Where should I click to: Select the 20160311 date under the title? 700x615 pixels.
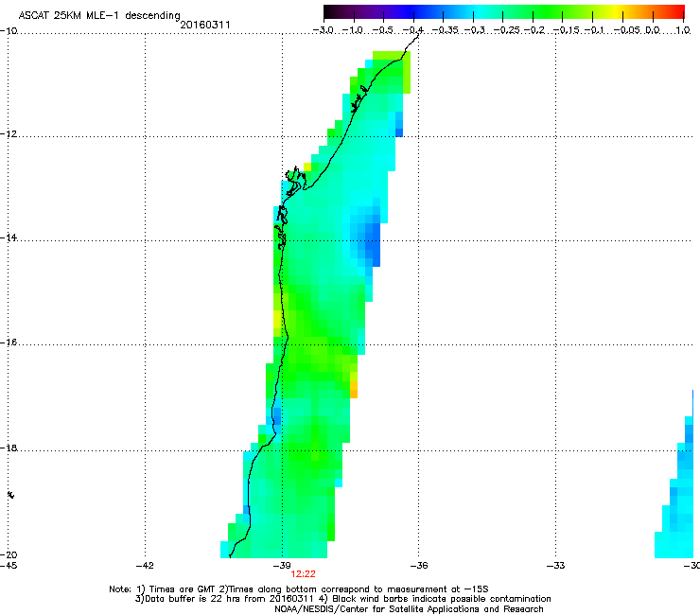coord(205,25)
